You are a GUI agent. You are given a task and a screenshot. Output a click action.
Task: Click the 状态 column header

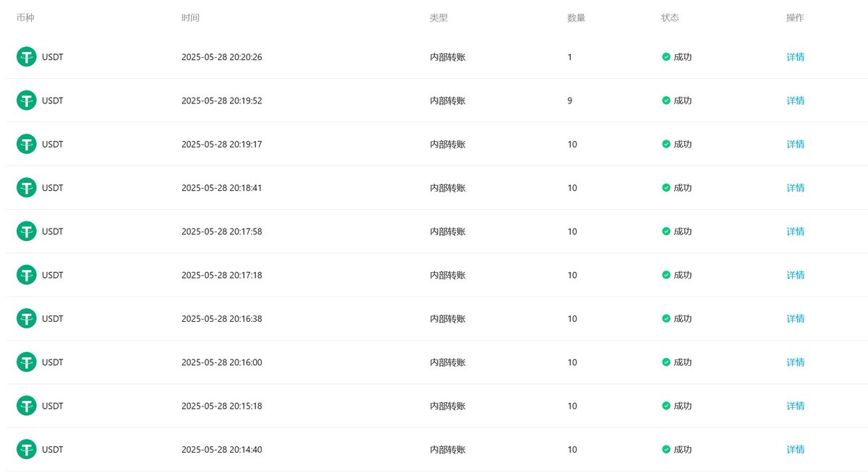671,17
